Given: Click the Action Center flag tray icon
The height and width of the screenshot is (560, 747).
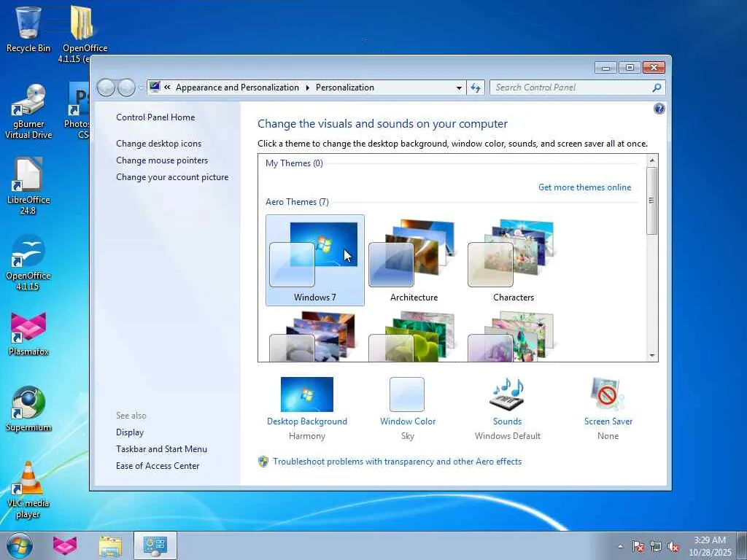Looking at the screenshot, I should click(x=638, y=546).
